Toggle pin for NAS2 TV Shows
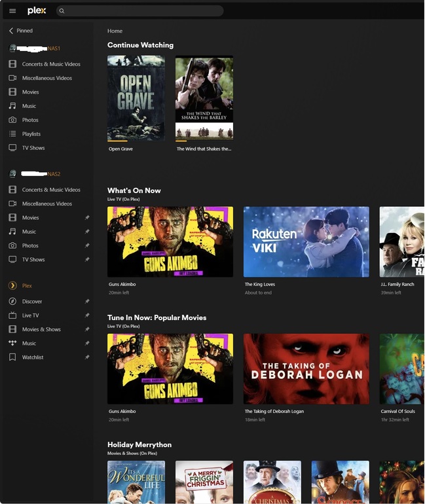The height and width of the screenshot is (504, 425). point(87,259)
